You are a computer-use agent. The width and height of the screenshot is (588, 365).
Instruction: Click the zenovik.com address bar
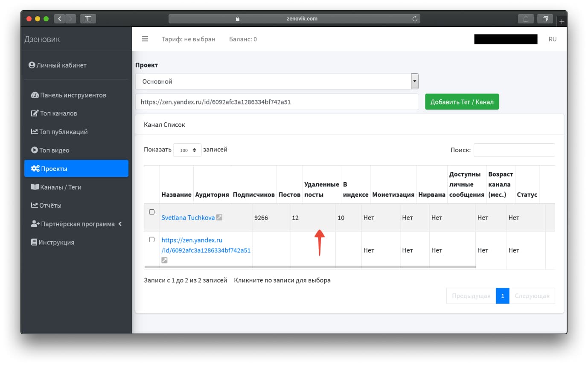click(294, 19)
